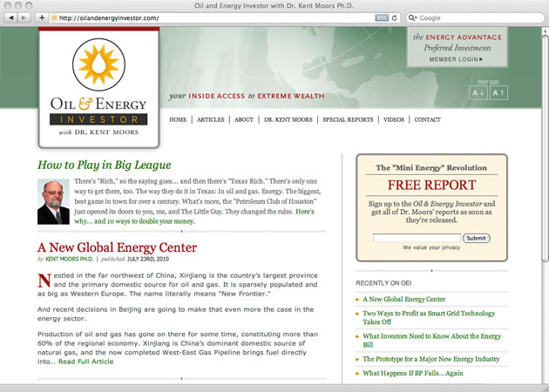Viewport: 549px width, 392px height.
Task: Open the Dr. Kent Moors menu item
Action: click(x=288, y=119)
